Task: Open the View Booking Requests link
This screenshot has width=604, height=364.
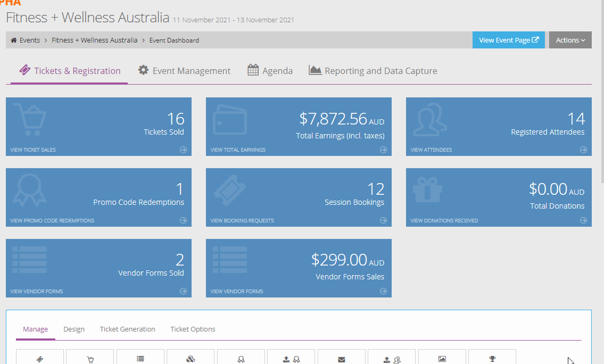Action: [x=242, y=221]
